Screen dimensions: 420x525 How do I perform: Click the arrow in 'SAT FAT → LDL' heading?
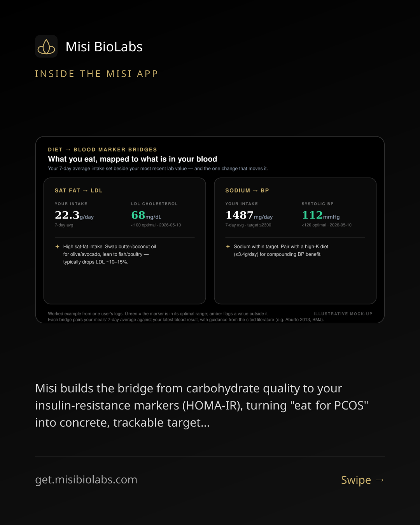pos(85,191)
